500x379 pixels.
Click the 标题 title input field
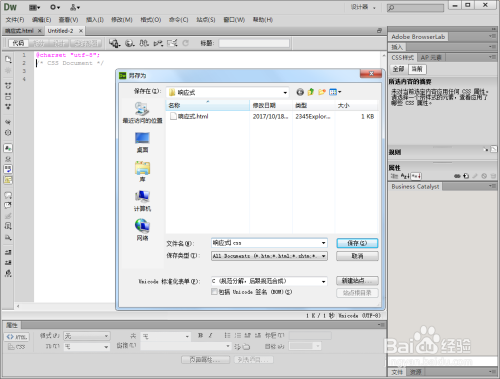254,43
